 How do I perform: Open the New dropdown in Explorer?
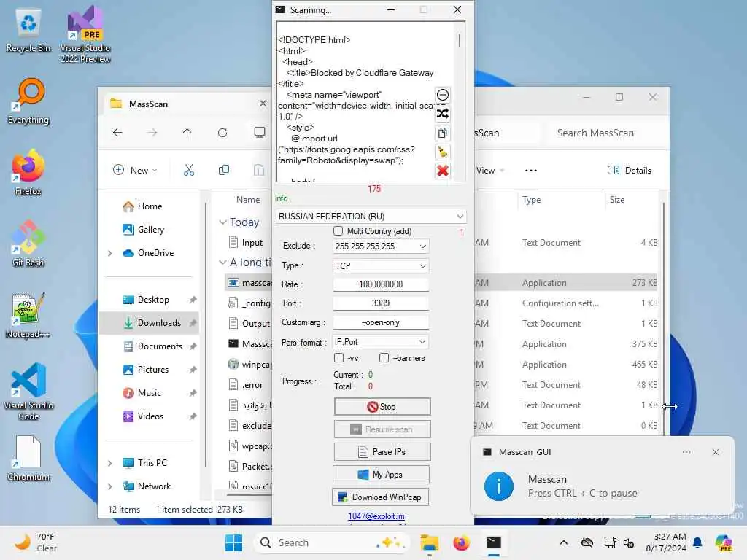pos(135,170)
